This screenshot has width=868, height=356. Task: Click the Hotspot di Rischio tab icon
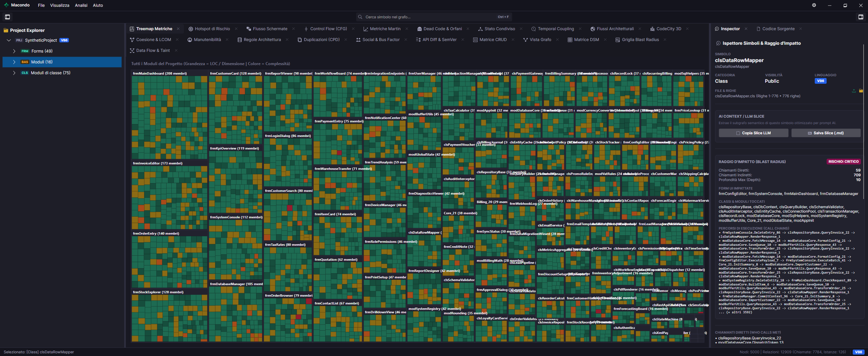point(191,29)
